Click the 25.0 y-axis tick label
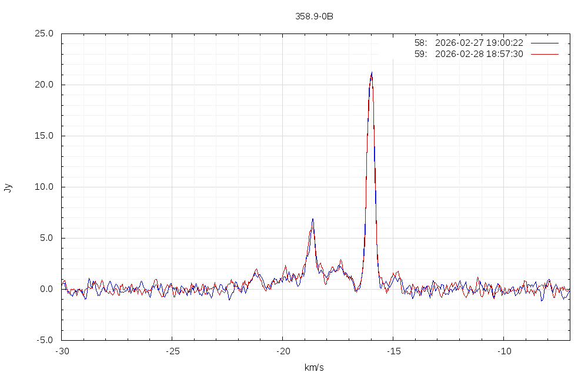This screenshot has width=588, height=376. [x=44, y=33]
